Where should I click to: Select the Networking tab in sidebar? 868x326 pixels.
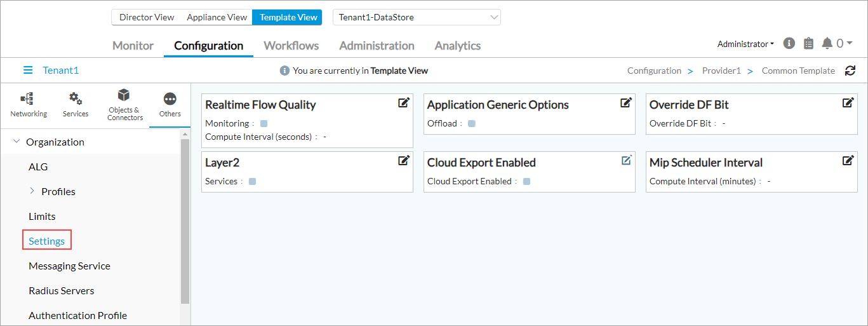28,105
